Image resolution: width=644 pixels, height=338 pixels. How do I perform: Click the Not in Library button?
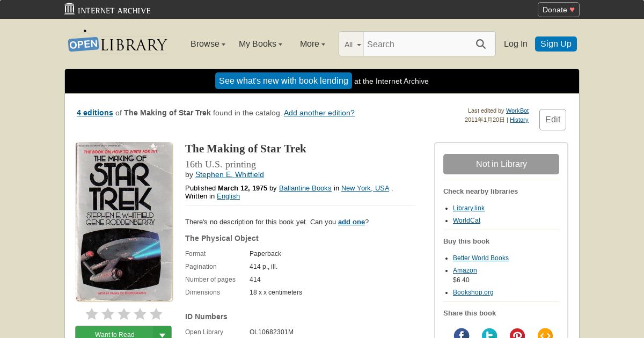501,164
